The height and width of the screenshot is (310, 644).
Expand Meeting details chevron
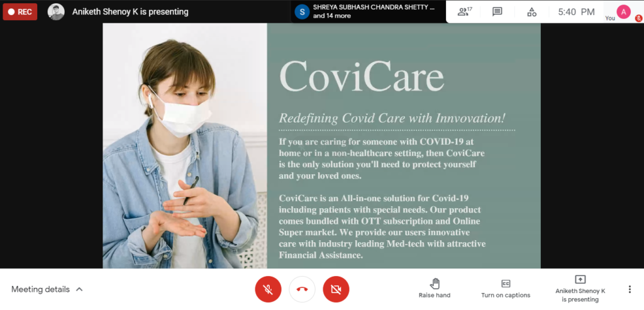(x=79, y=289)
